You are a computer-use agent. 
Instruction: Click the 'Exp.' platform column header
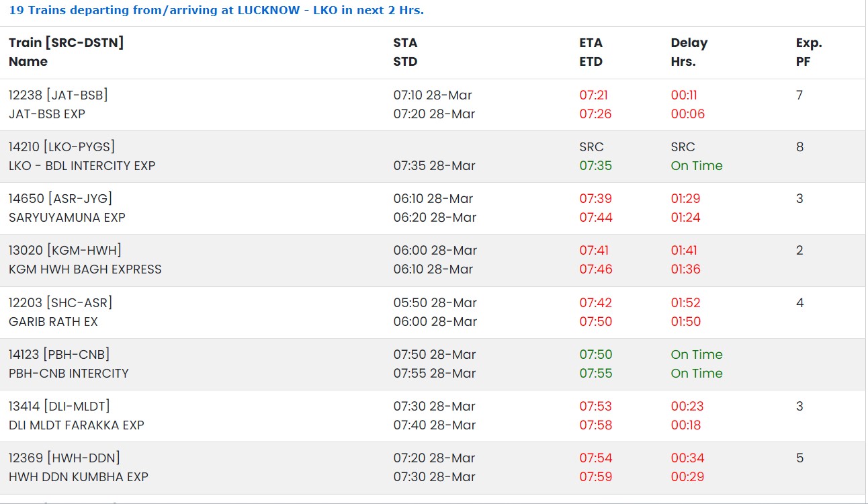point(809,43)
